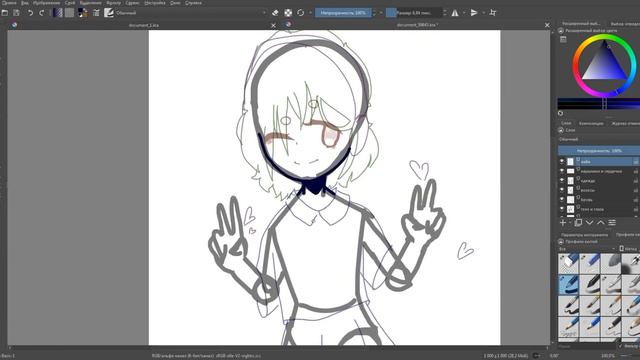Redo the undone action
Image resolution: width=640 pixels, height=360 pixels.
click(42, 13)
